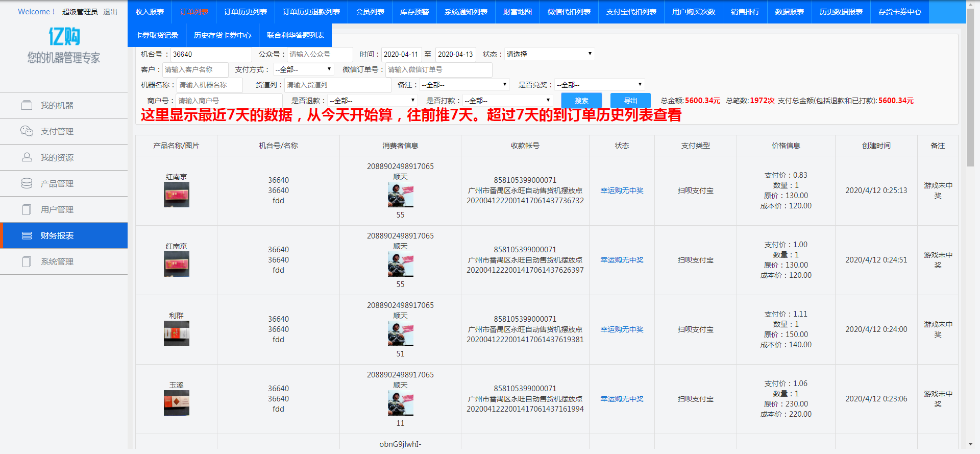Click the list icon beside 财务报表
Viewport: 980px width, 454px height.
(x=27, y=235)
